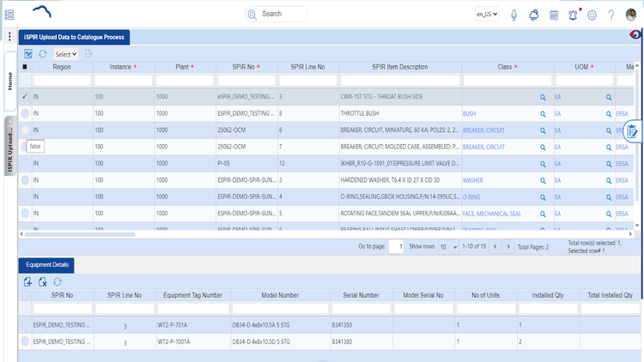Switch to the Home side tab
The width and height of the screenshot is (644, 362).
pyautogui.click(x=10, y=81)
